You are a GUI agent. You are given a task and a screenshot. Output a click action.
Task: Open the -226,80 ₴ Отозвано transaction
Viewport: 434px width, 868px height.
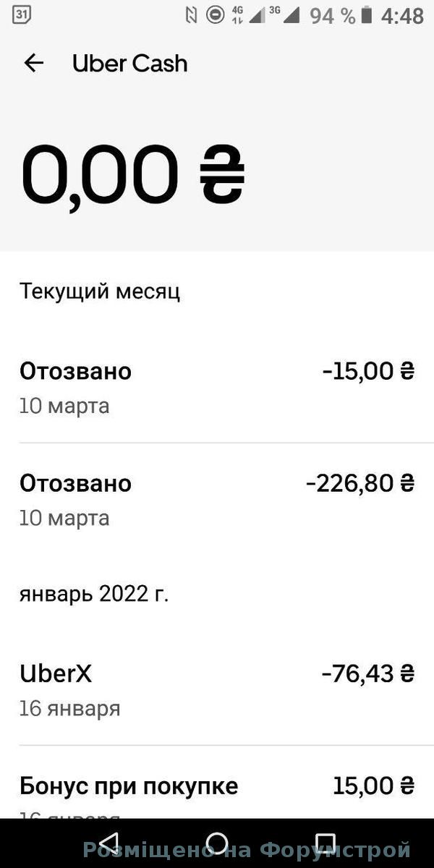(x=217, y=499)
